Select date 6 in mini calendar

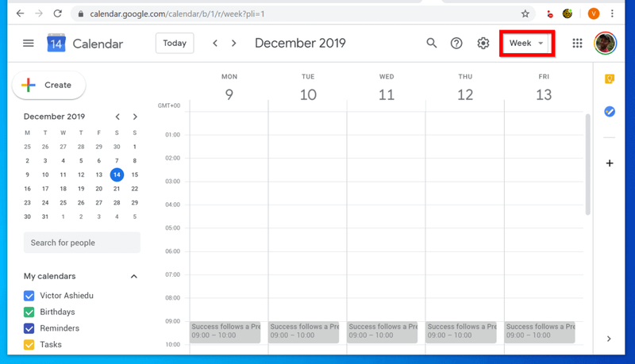click(98, 160)
